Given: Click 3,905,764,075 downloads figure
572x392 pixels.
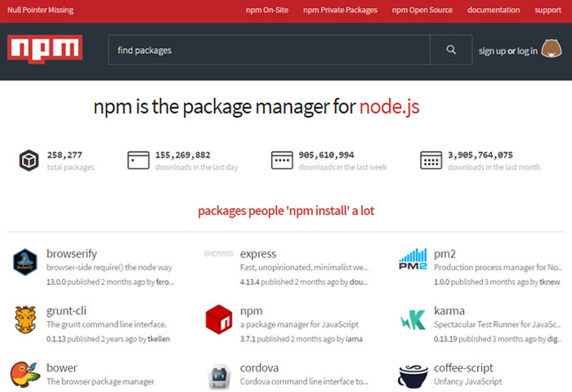Looking at the screenshot, I should pyautogui.click(x=480, y=155).
